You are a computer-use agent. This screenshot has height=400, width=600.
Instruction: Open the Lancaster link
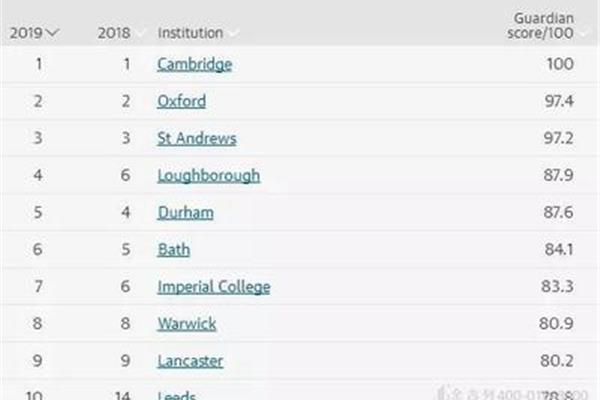point(190,361)
